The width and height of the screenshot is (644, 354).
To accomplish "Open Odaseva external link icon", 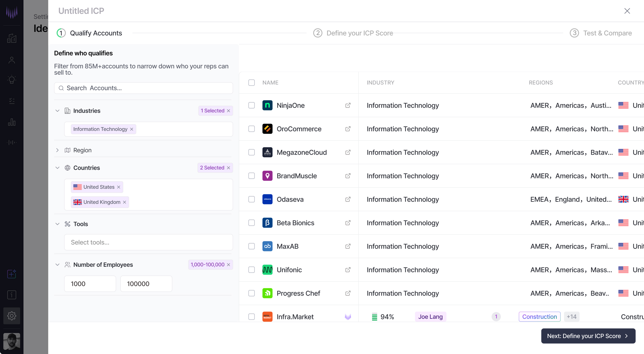I will [348, 199].
